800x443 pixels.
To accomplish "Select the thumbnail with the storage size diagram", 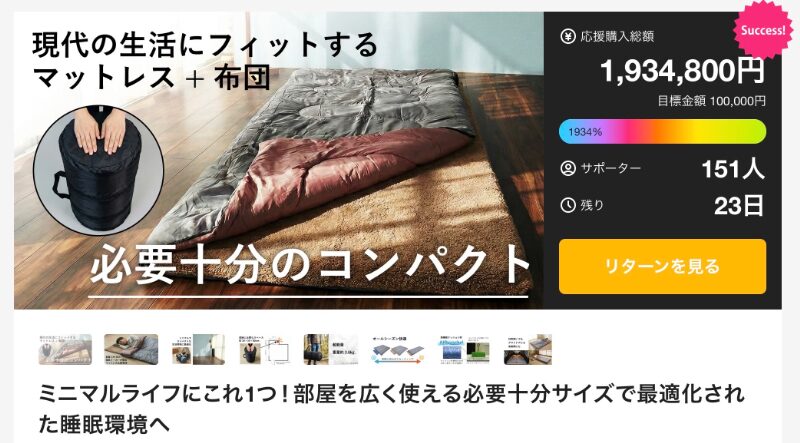I will (264, 349).
